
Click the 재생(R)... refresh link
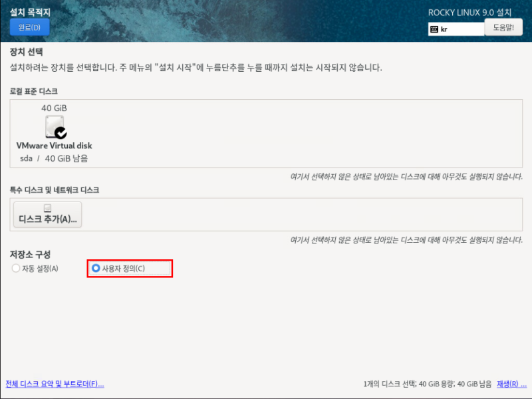point(511,384)
